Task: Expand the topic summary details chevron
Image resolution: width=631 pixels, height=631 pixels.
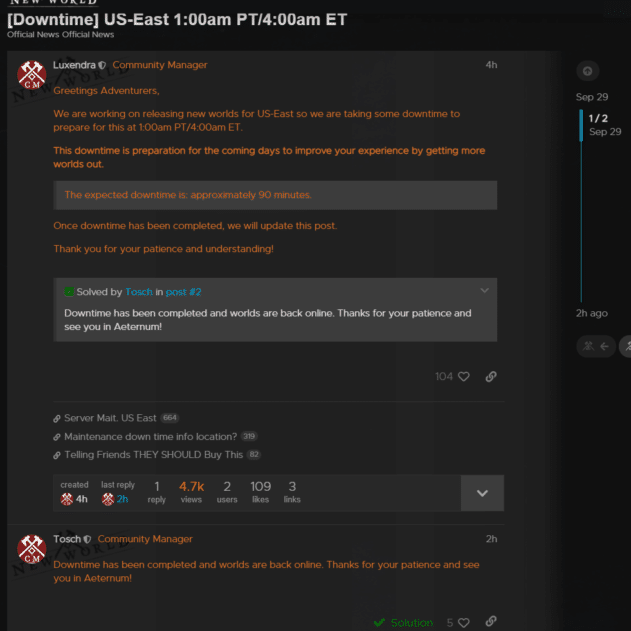Action: pos(482,493)
